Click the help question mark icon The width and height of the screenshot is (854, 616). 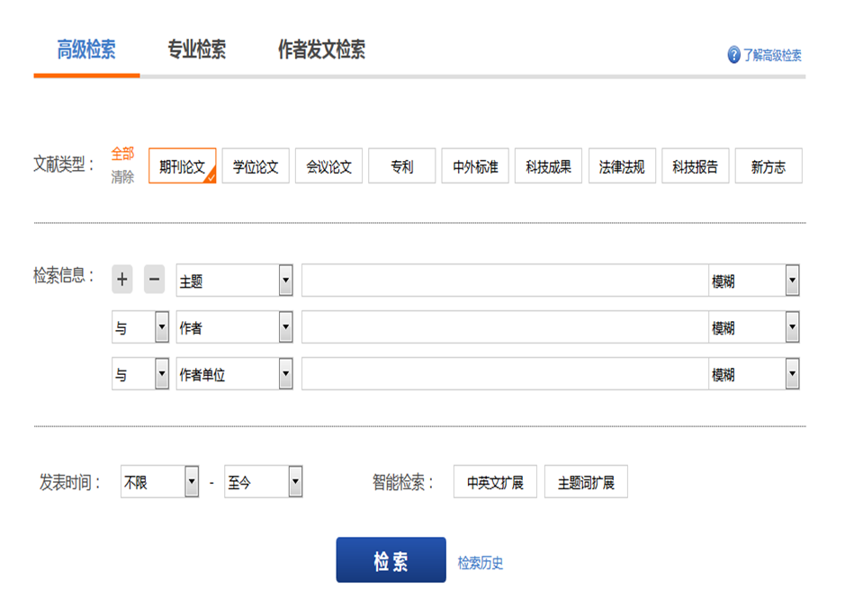click(733, 55)
